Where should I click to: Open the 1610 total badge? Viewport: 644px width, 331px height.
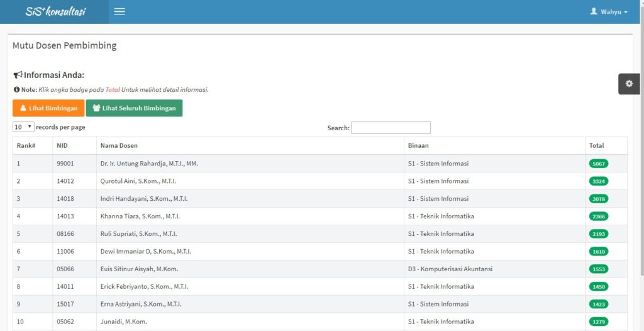(599, 251)
